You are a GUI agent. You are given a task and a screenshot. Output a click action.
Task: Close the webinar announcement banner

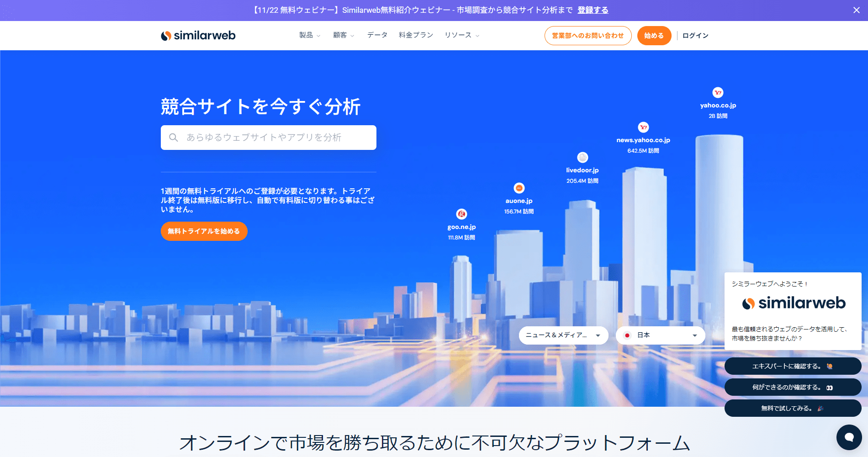[857, 10]
